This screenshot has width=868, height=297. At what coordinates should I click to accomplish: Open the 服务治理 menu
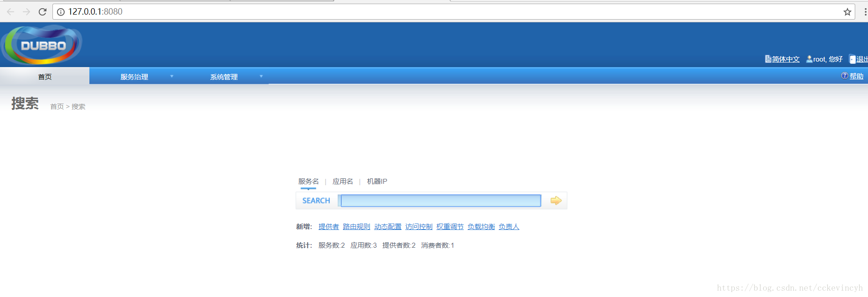134,77
